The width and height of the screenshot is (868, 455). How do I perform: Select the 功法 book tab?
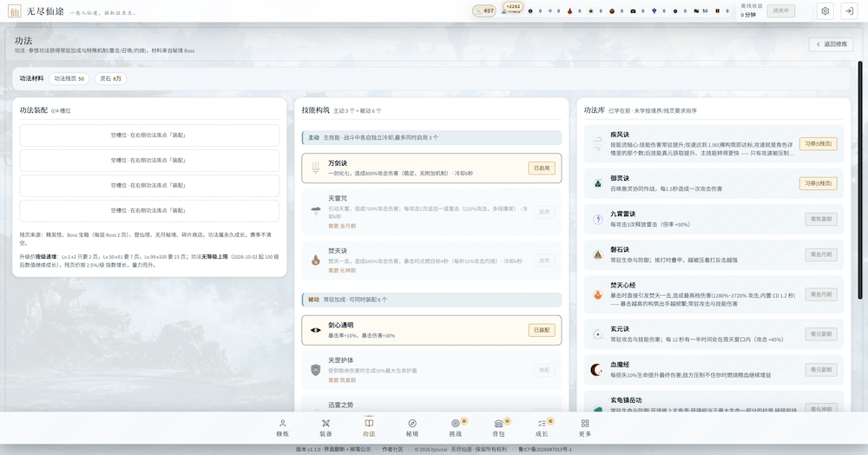pyautogui.click(x=369, y=428)
